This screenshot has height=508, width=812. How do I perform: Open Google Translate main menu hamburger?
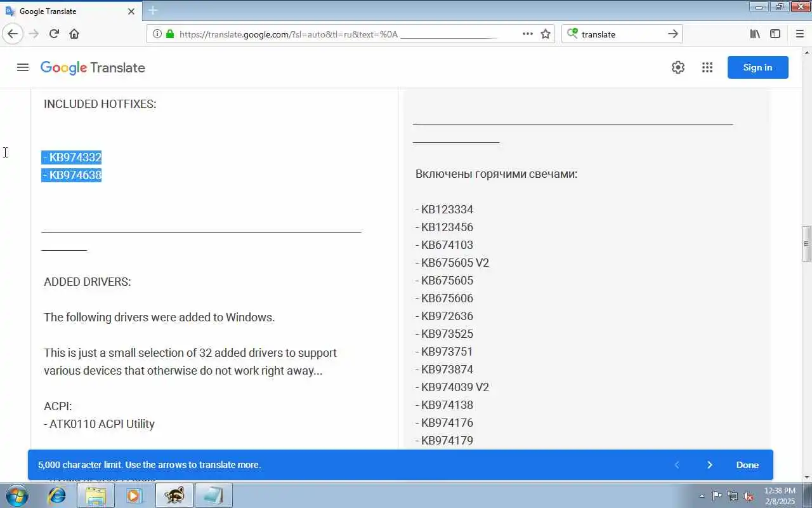pos(23,67)
